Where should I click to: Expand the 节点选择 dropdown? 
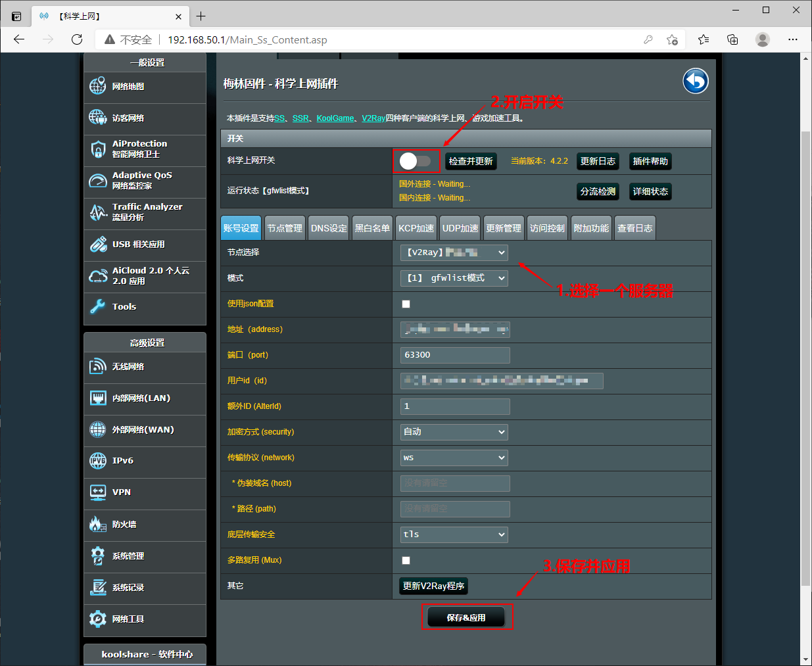pyautogui.click(x=454, y=252)
